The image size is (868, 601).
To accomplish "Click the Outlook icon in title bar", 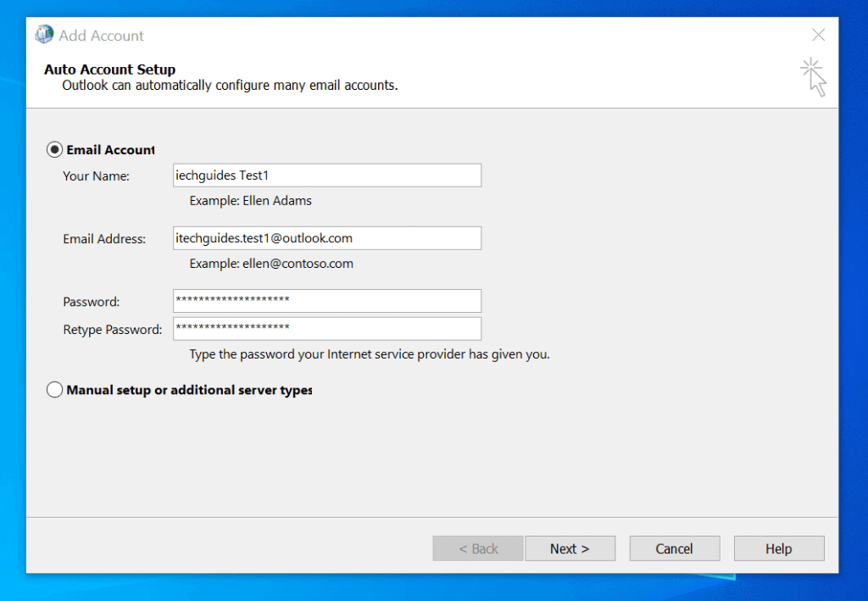I will (44, 34).
